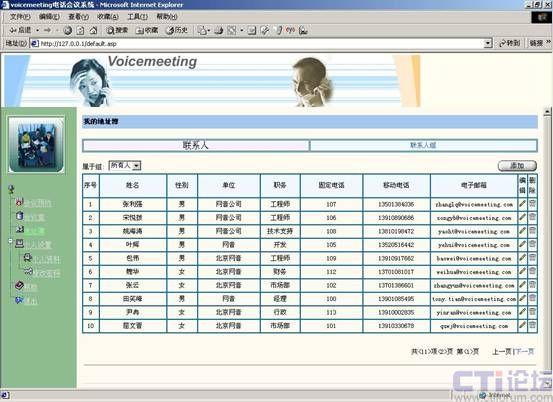The image size is (553, 402).
Task: Open the address bar dropdown arrow
Action: point(488,43)
